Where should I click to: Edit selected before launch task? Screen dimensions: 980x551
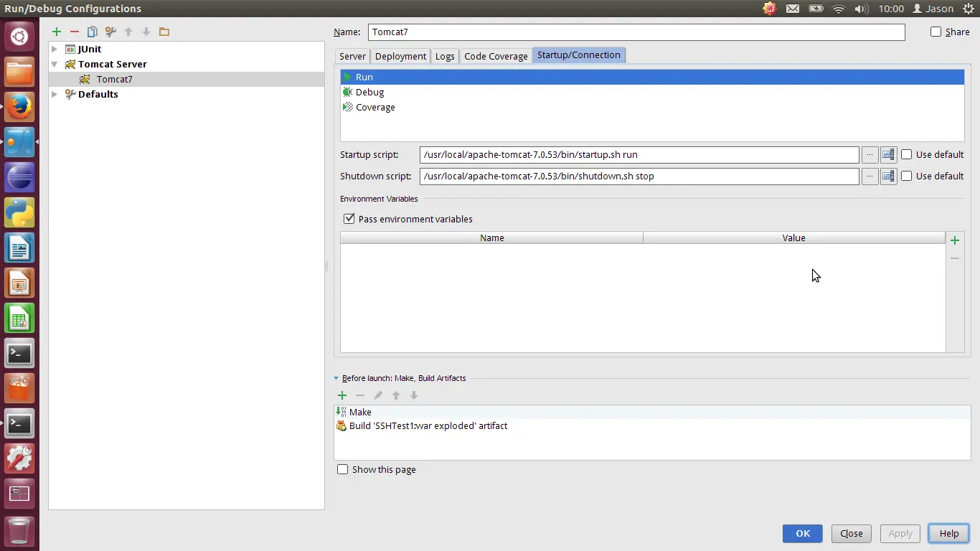(x=378, y=395)
